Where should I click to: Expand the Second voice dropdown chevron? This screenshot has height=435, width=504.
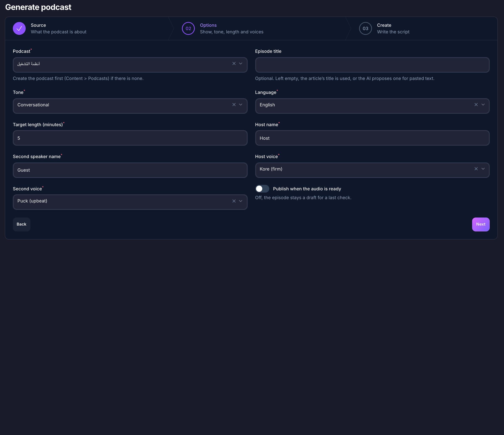241,201
